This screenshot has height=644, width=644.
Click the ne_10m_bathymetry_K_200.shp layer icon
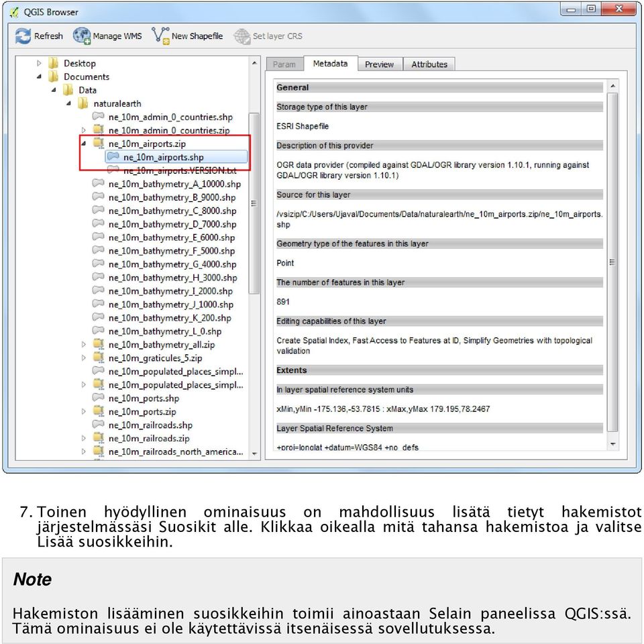(98, 317)
